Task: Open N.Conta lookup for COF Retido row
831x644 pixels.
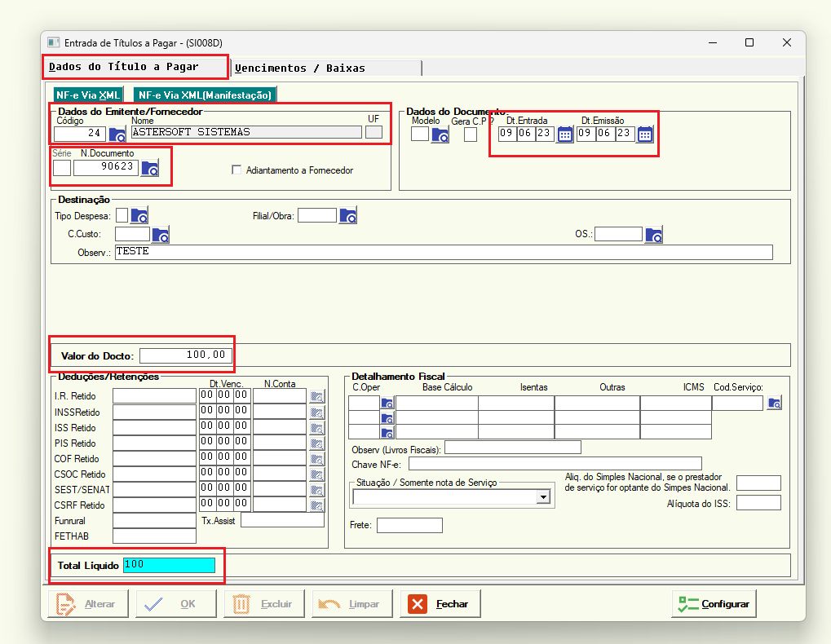Action: click(x=317, y=459)
